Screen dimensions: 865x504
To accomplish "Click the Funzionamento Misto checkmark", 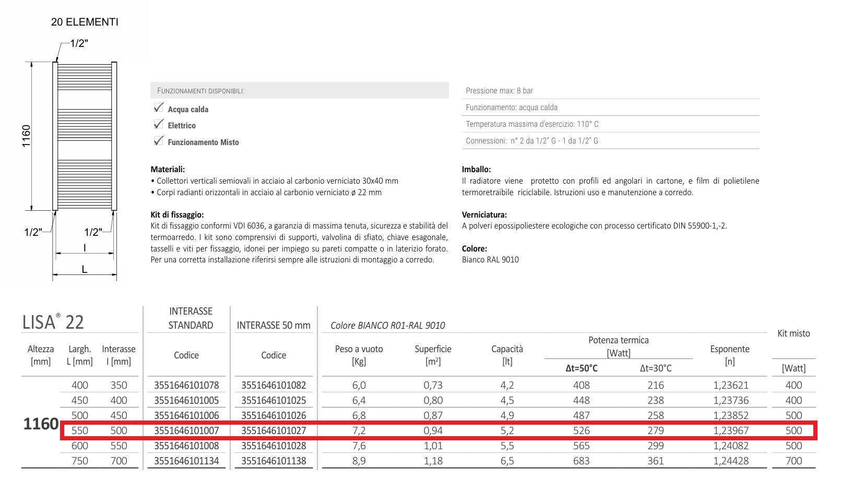I will coord(159,141).
